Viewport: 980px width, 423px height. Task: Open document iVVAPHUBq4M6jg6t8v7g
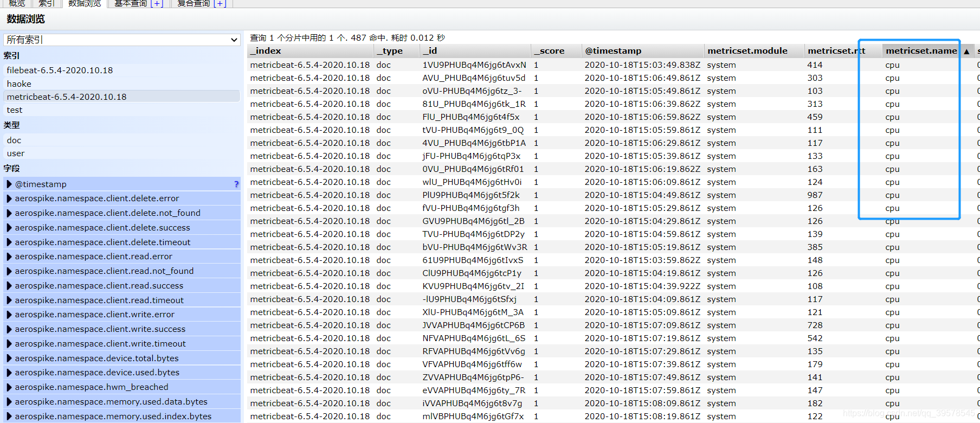(x=472, y=403)
